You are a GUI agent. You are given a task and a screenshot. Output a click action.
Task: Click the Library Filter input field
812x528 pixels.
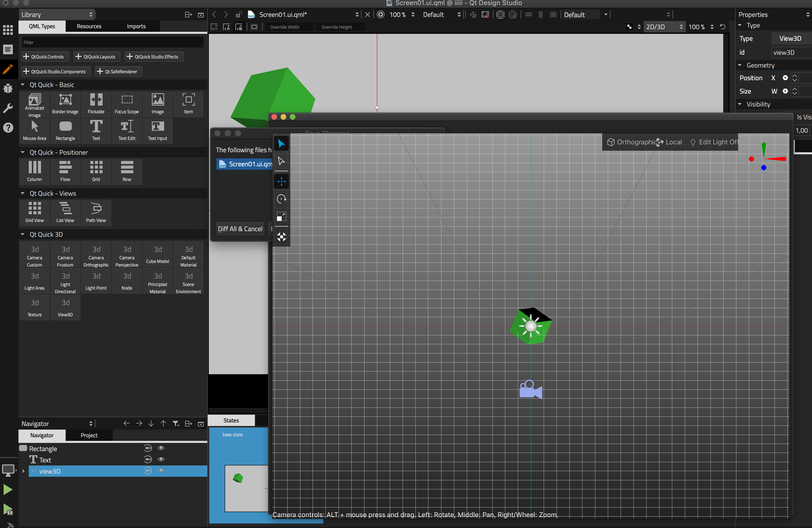coord(113,42)
